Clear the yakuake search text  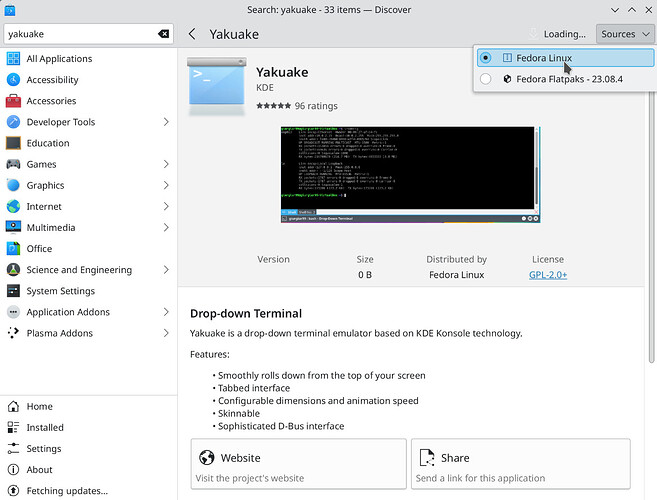point(163,34)
